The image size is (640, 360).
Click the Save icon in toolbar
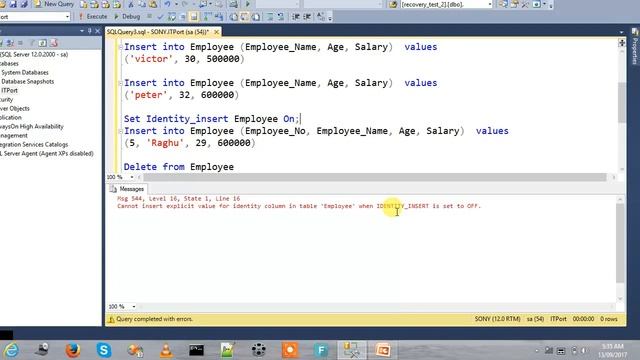13,4
